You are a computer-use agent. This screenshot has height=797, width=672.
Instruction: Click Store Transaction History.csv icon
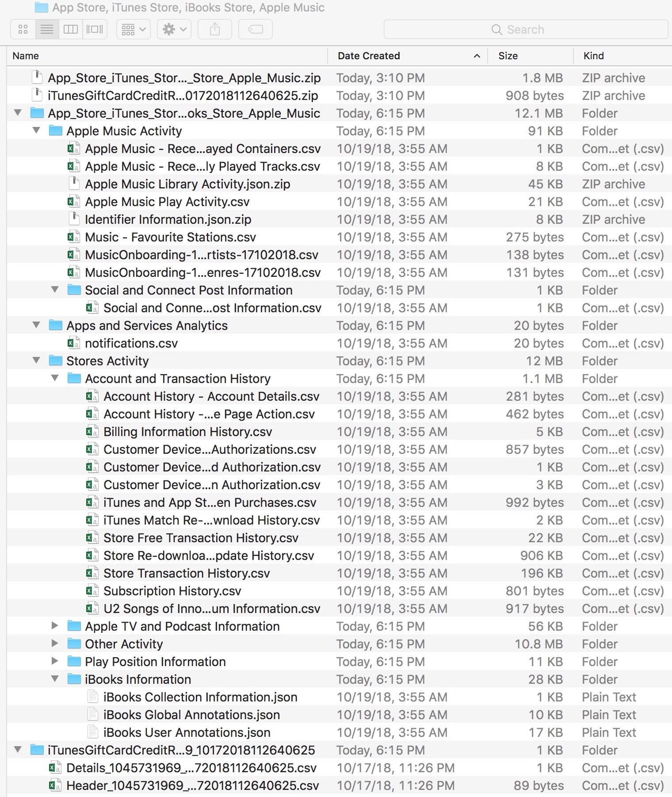[92, 573]
